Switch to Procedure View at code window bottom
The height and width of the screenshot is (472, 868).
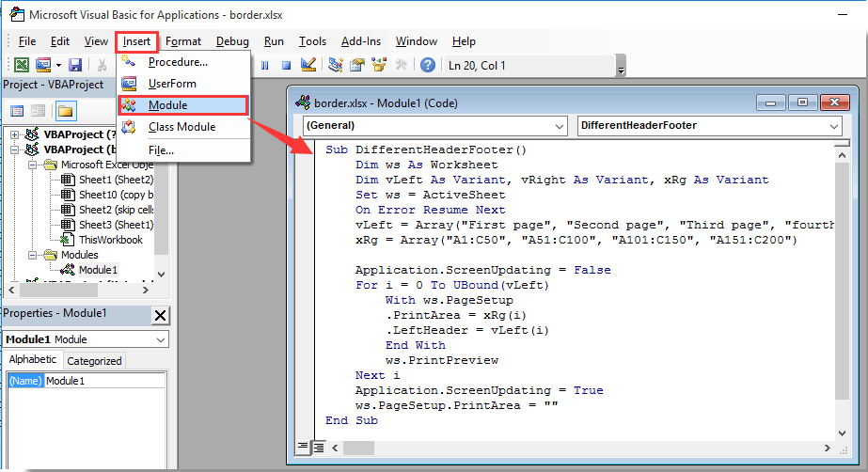(x=304, y=447)
